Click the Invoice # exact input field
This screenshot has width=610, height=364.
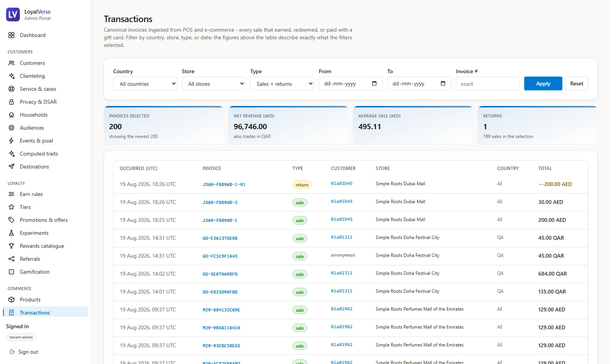[x=488, y=83]
